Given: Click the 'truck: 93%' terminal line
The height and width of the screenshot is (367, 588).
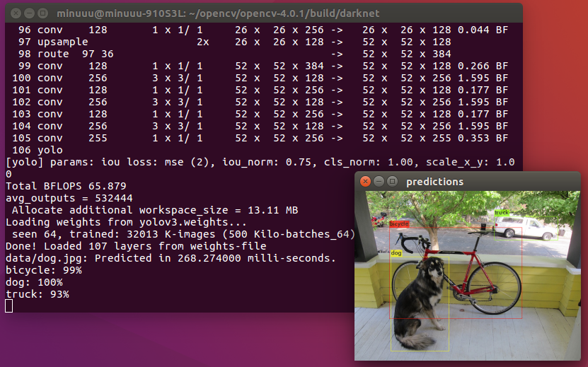Looking at the screenshot, I should pyautogui.click(x=37, y=294).
